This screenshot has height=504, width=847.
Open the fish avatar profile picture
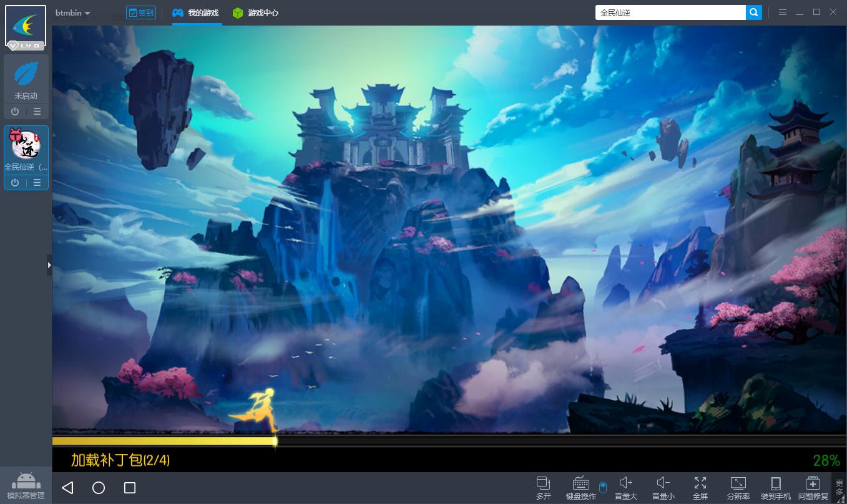(x=26, y=26)
